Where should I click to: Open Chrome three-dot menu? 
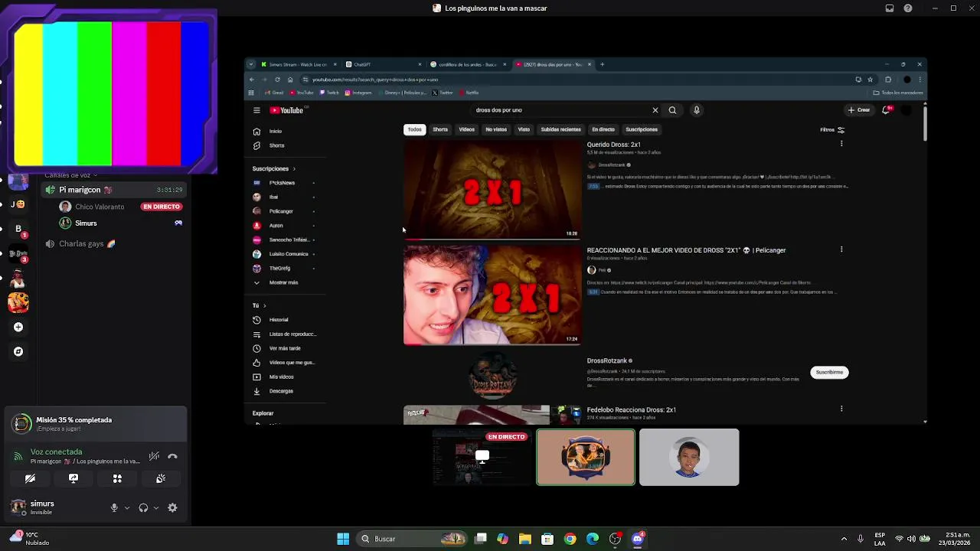coord(920,80)
